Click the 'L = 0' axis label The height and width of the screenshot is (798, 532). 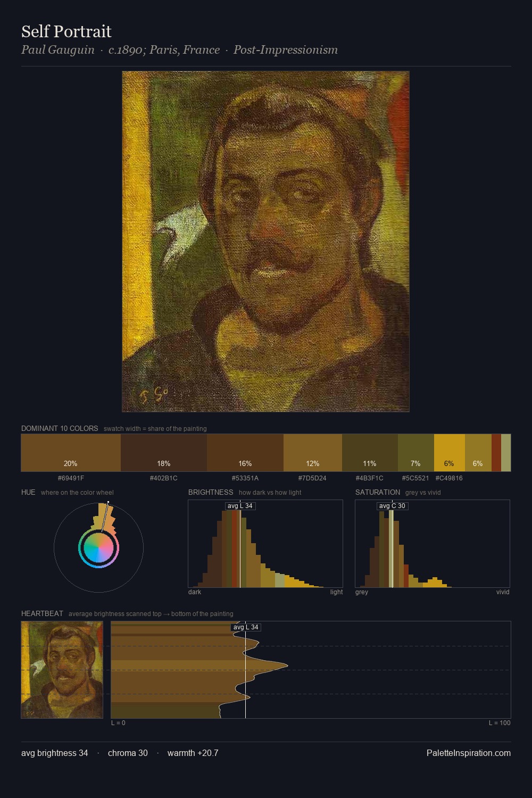118,723
